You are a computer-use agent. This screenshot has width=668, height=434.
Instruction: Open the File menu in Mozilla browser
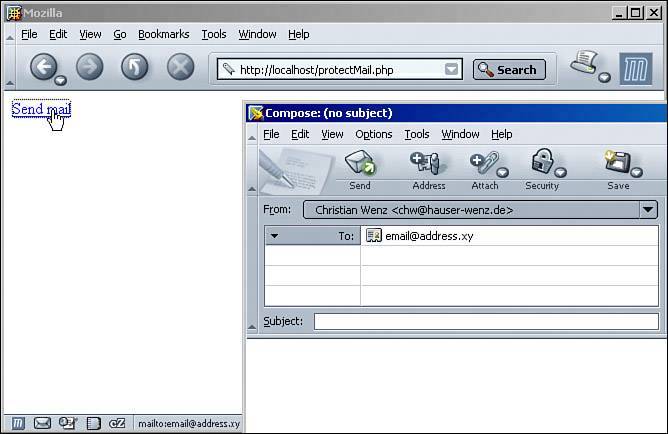pyautogui.click(x=29, y=34)
